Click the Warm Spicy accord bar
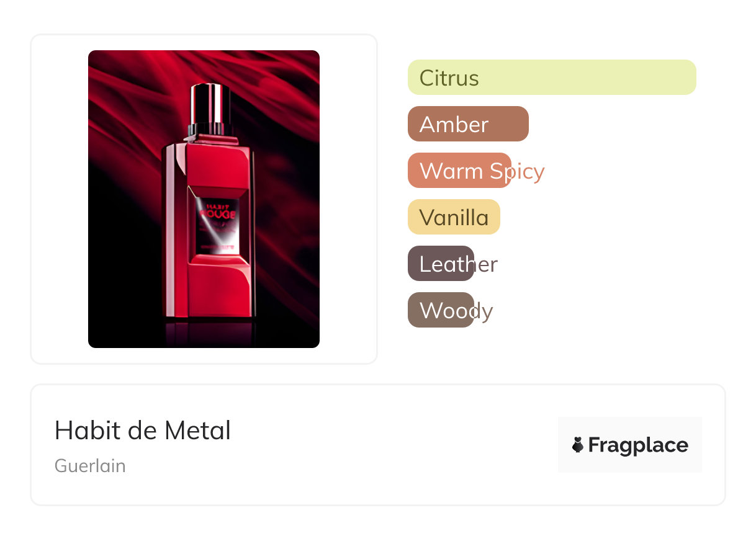This screenshot has width=756, height=536. tap(459, 171)
